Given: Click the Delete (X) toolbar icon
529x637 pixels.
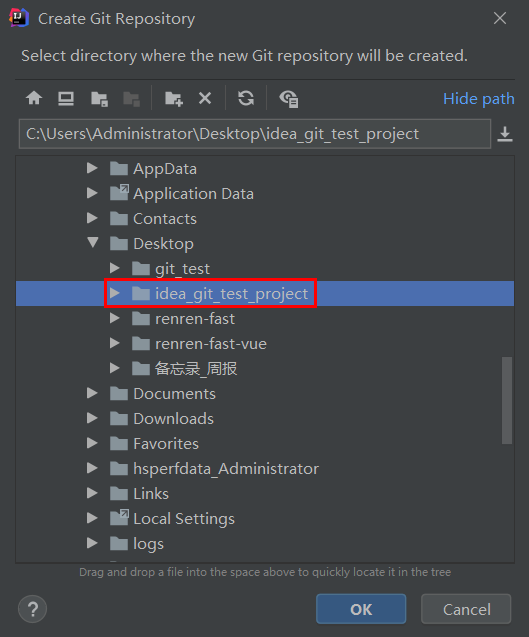Looking at the screenshot, I should (x=205, y=98).
